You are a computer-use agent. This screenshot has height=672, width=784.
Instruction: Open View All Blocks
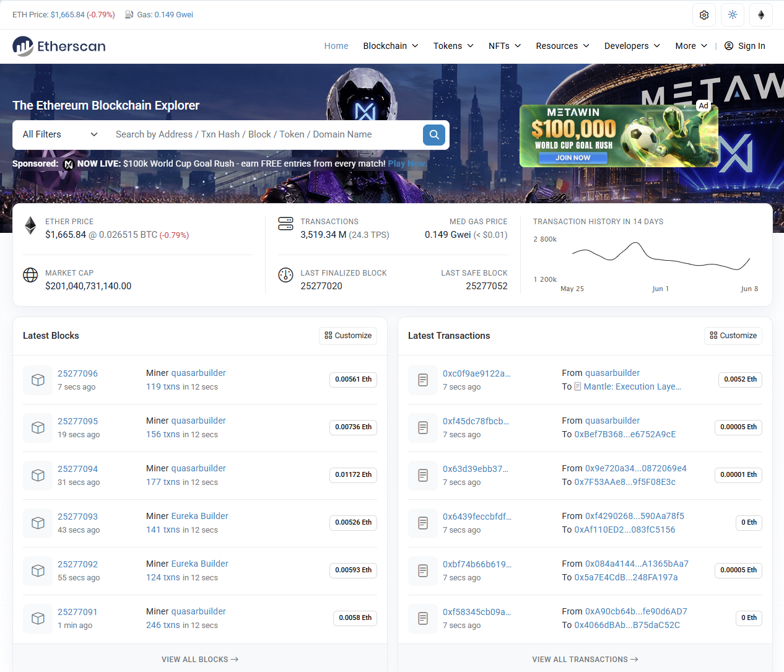(200, 660)
